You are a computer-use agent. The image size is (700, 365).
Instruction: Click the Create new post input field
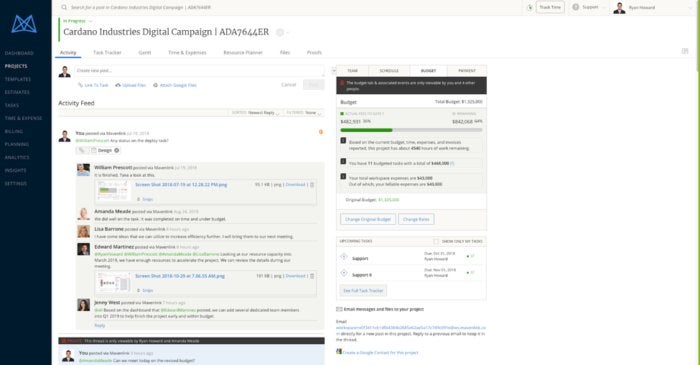click(x=200, y=71)
